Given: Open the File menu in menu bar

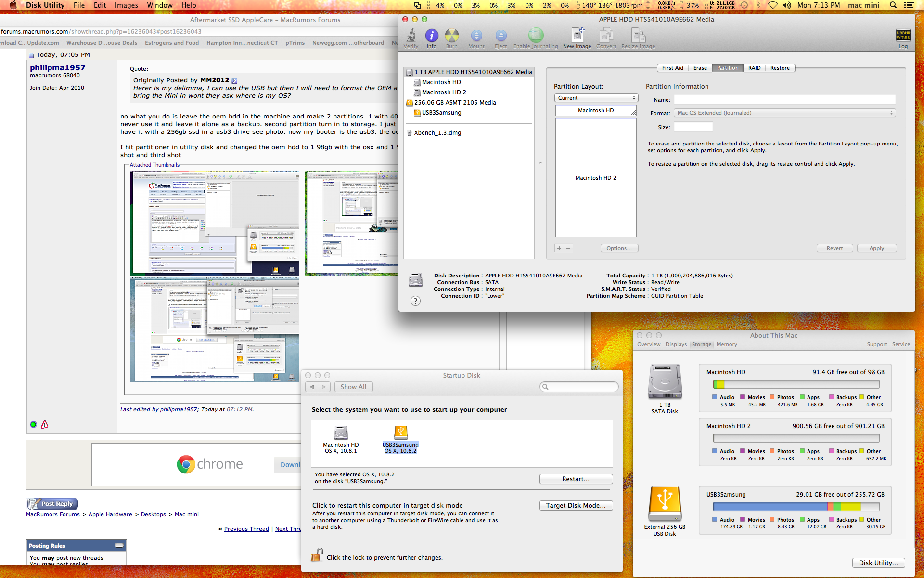Looking at the screenshot, I should (79, 5).
